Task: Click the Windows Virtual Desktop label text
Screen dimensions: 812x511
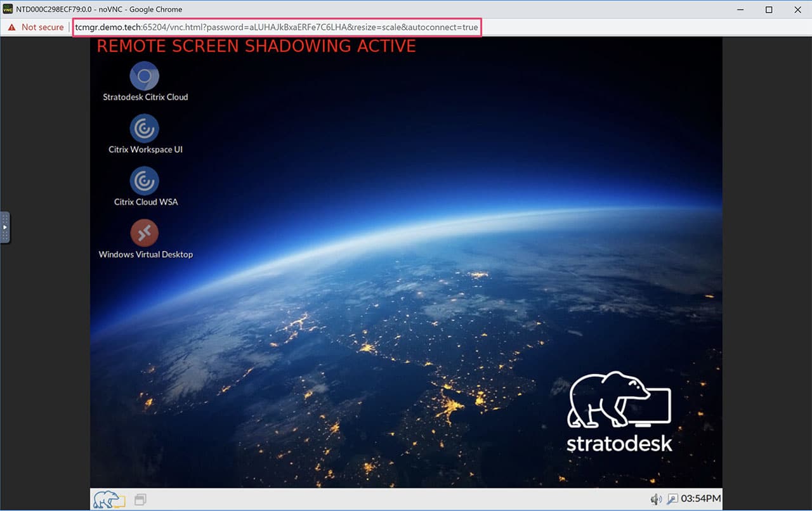Action: (145, 254)
